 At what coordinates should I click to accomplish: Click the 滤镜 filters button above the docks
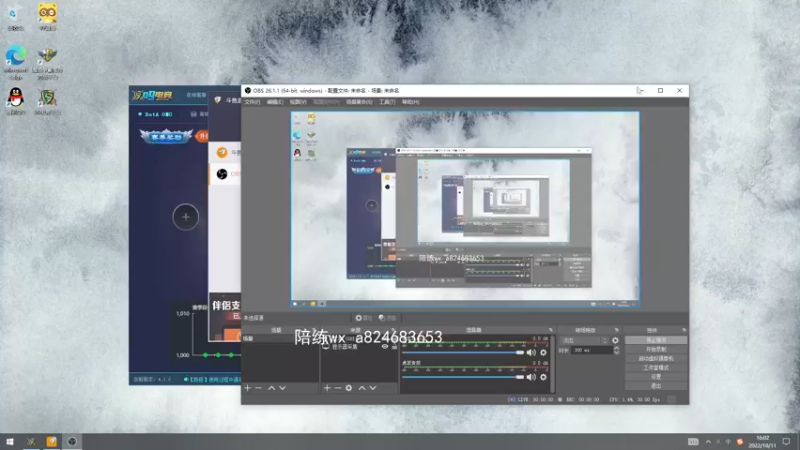point(388,318)
